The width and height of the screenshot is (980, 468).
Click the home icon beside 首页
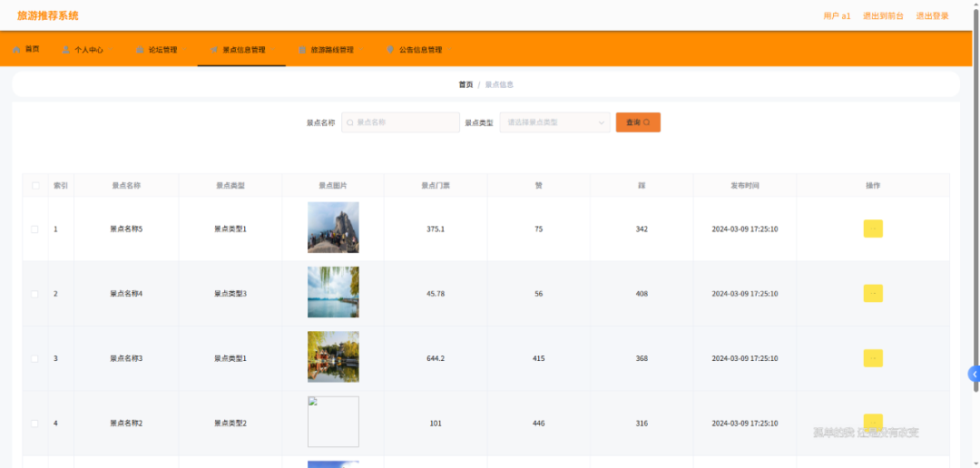(x=16, y=49)
